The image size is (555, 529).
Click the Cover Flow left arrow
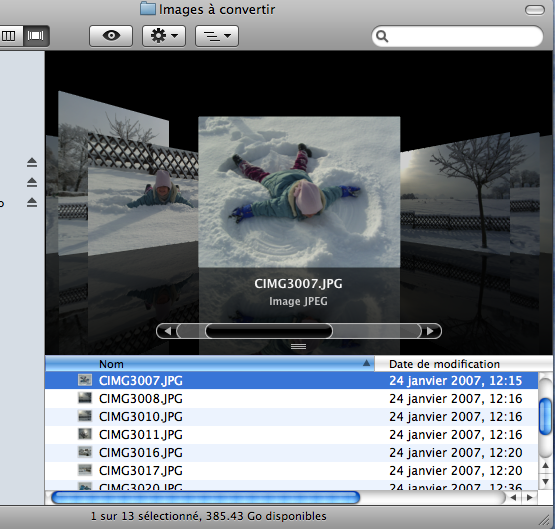click(x=167, y=331)
